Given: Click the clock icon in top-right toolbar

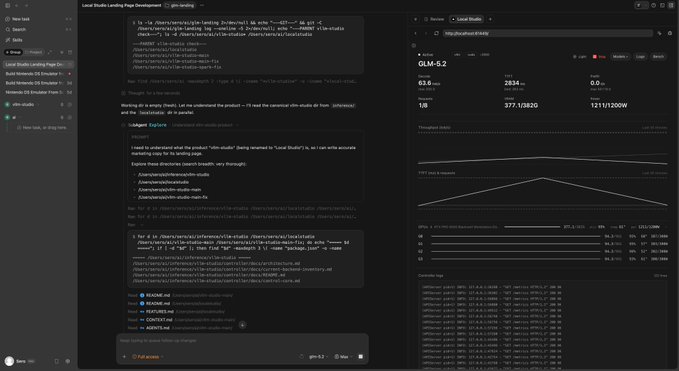Looking at the screenshot, I should [x=653, y=5].
